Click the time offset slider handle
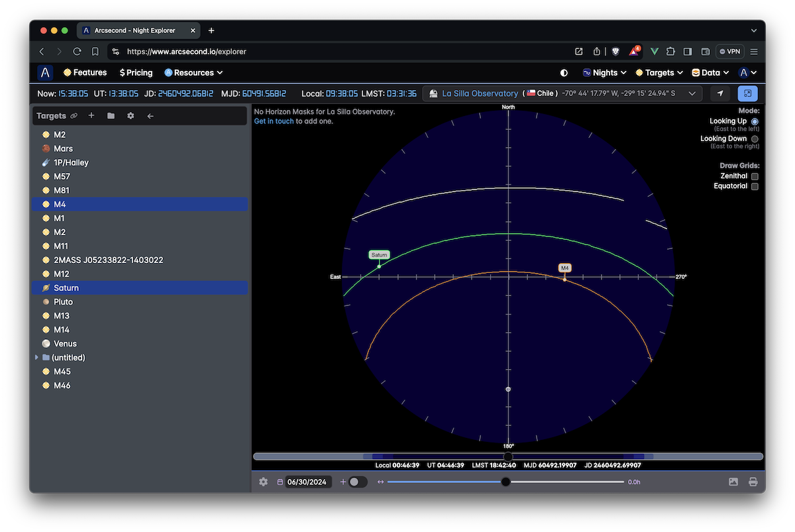795x532 pixels. (x=505, y=482)
